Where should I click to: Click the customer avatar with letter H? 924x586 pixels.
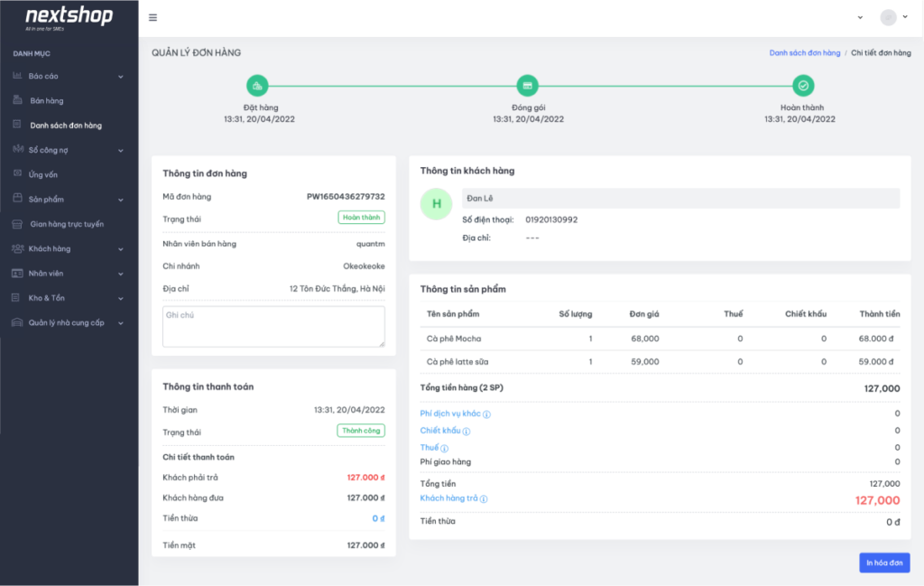437,204
